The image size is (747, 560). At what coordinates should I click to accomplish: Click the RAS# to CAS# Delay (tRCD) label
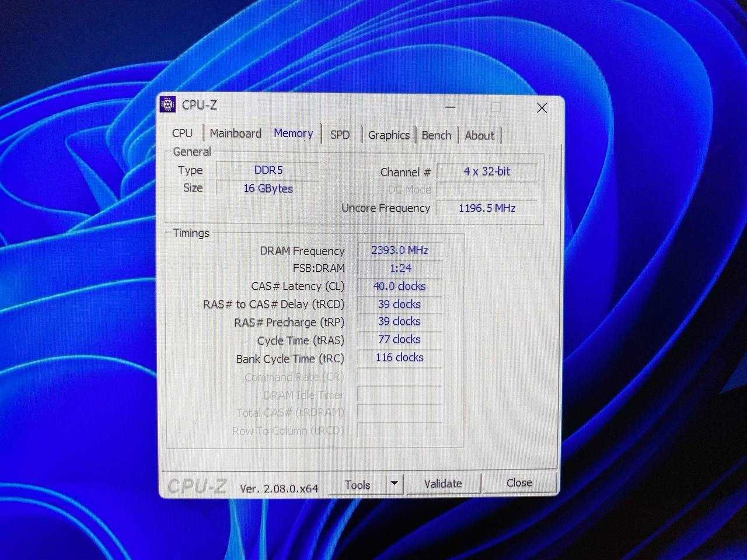274,304
